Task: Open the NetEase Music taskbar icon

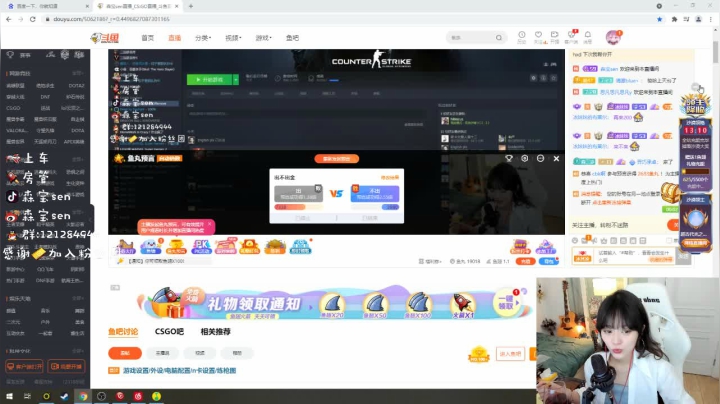Action: point(138,396)
